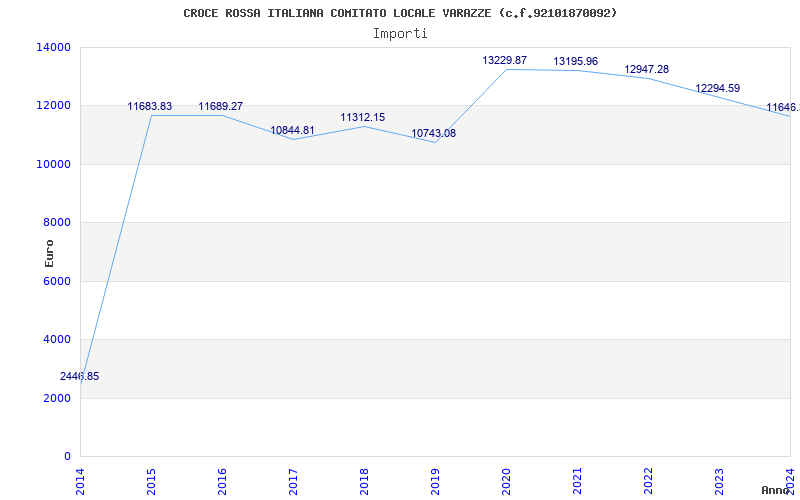Click the data label 11312.15
The image size is (800, 500).
tap(363, 117)
